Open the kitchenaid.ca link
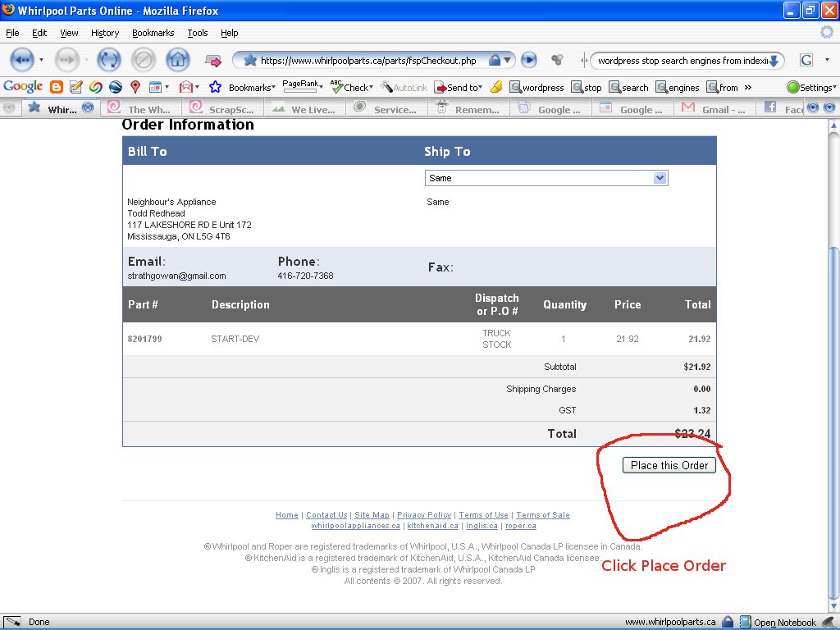Viewport: 840px width, 630px height. tap(432, 526)
